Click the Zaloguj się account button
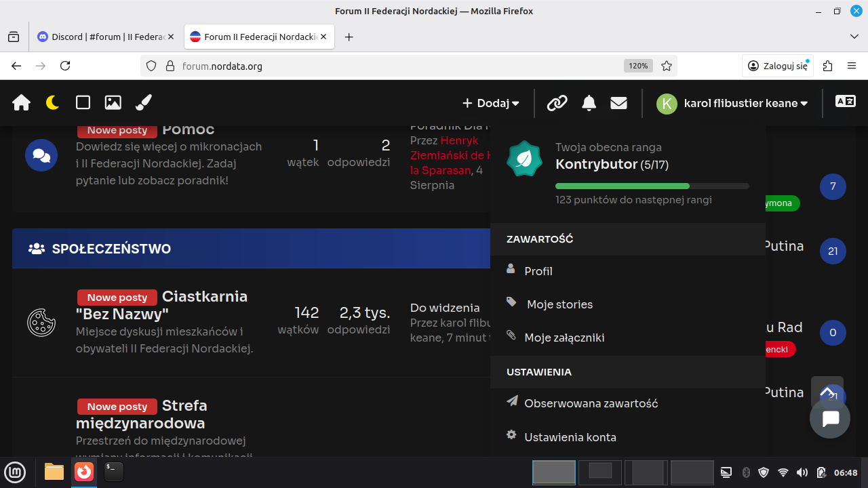This screenshot has height=488, width=868. (778, 66)
